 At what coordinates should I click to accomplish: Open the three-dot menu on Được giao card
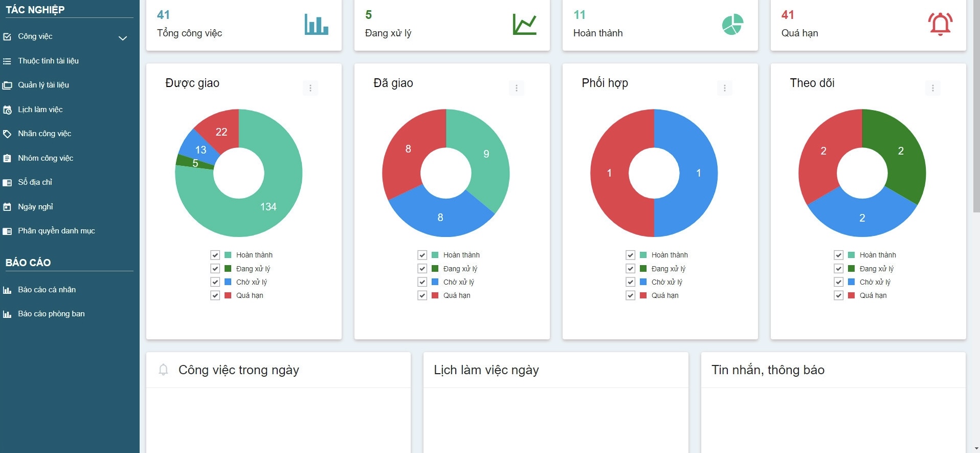pos(310,88)
